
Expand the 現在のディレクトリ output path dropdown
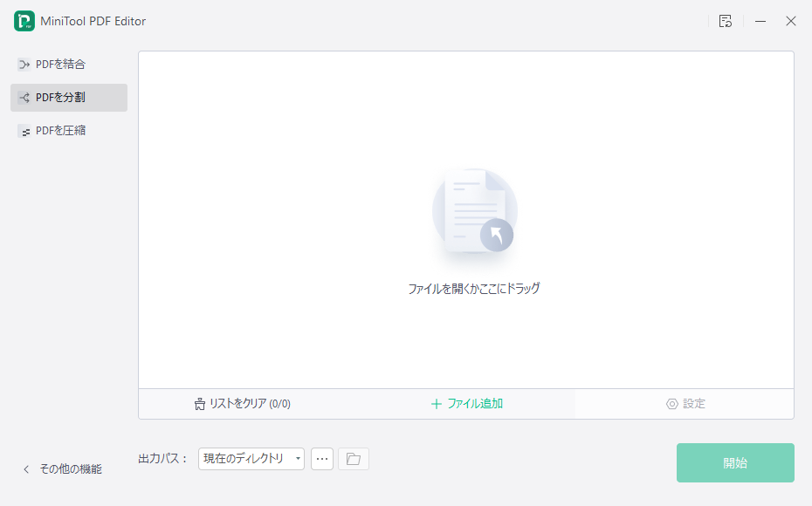pyautogui.click(x=251, y=459)
